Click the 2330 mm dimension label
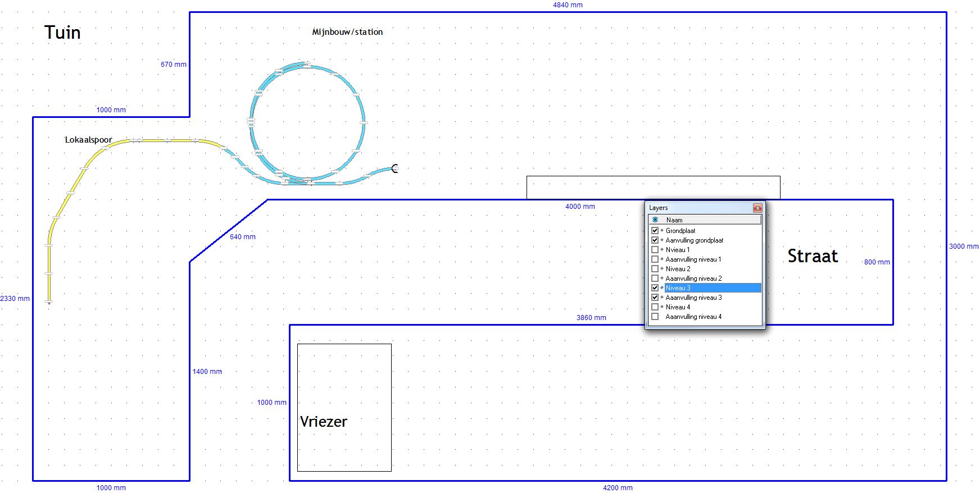The image size is (980, 493). (x=15, y=299)
